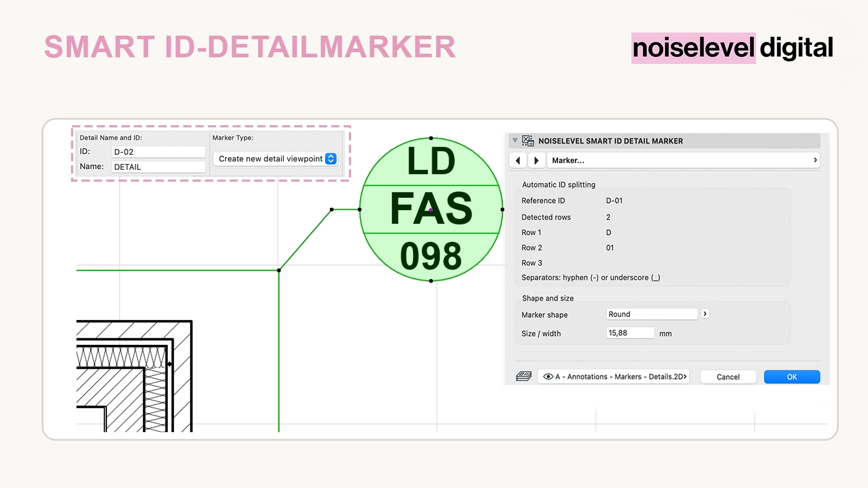Screen dimensions: 868x488
Task: Click the Marker shape Round field
Action: [x=652, y=314]
